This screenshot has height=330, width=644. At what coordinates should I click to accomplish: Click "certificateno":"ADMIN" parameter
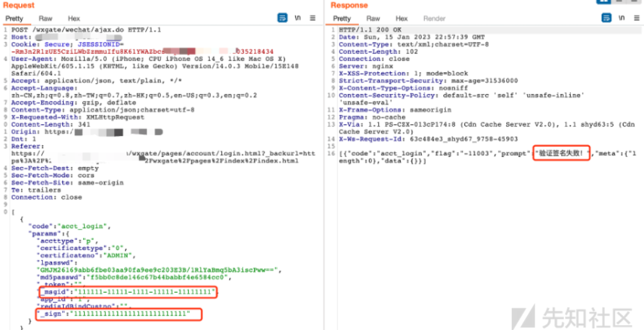[x=84, y=256]
